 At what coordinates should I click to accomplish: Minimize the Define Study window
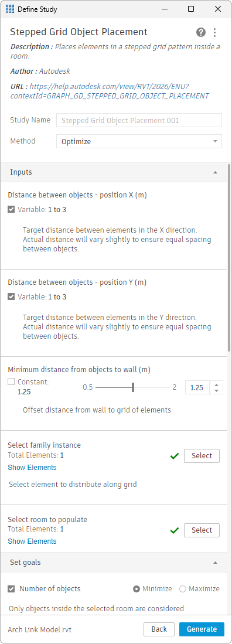tap(164, 9)
